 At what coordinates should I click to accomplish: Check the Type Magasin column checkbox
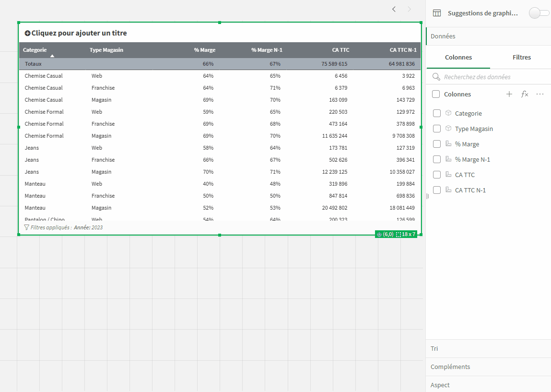click(437, 129)
